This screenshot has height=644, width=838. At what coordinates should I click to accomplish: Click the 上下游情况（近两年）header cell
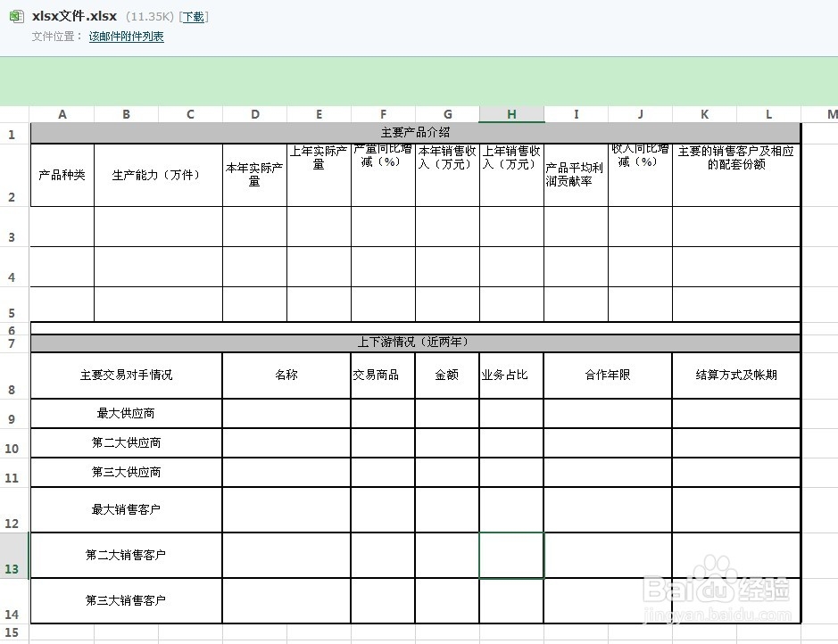(414, 342)
